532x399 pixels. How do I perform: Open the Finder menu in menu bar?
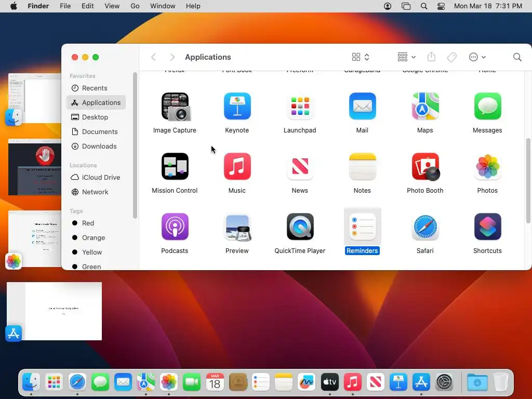pos(38,6)
